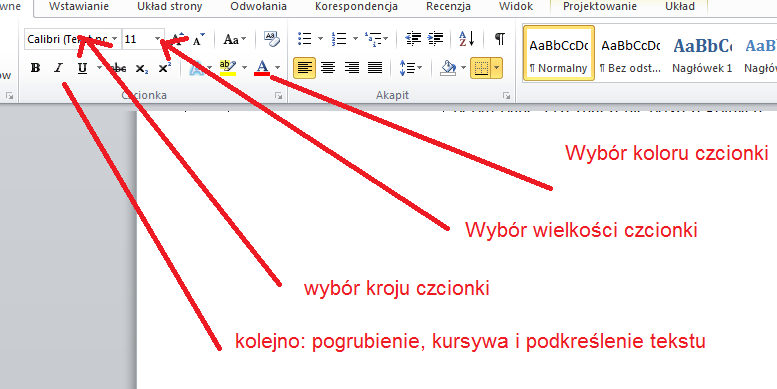Apply the Bez odstępów style
The image size is (777, 389).
pos(630,54)
